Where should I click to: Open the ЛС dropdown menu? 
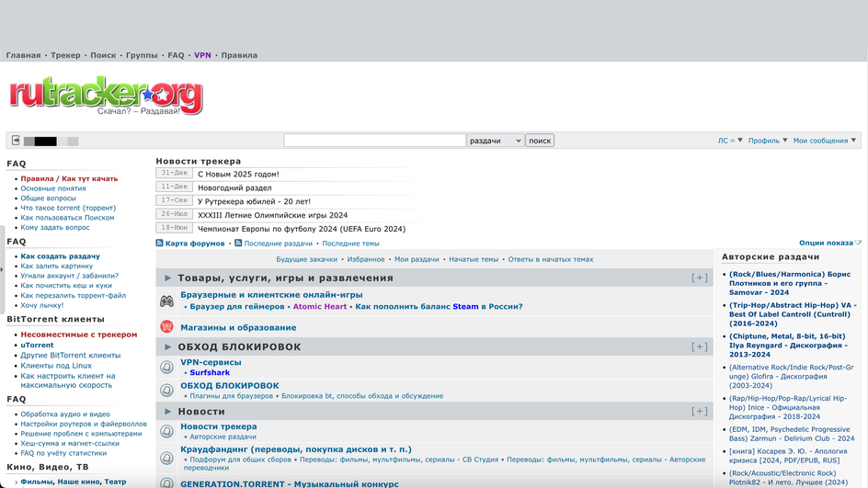point(729,141)
